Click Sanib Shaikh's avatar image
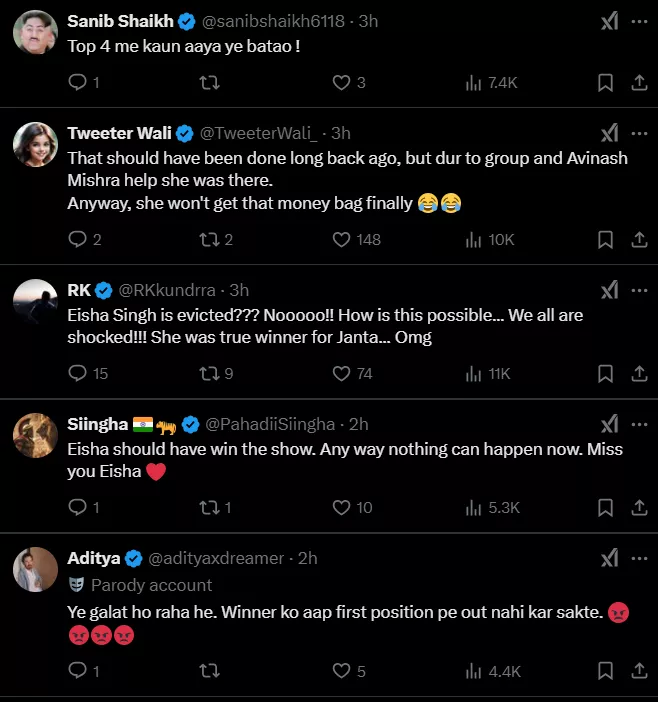 click(34, 34)
